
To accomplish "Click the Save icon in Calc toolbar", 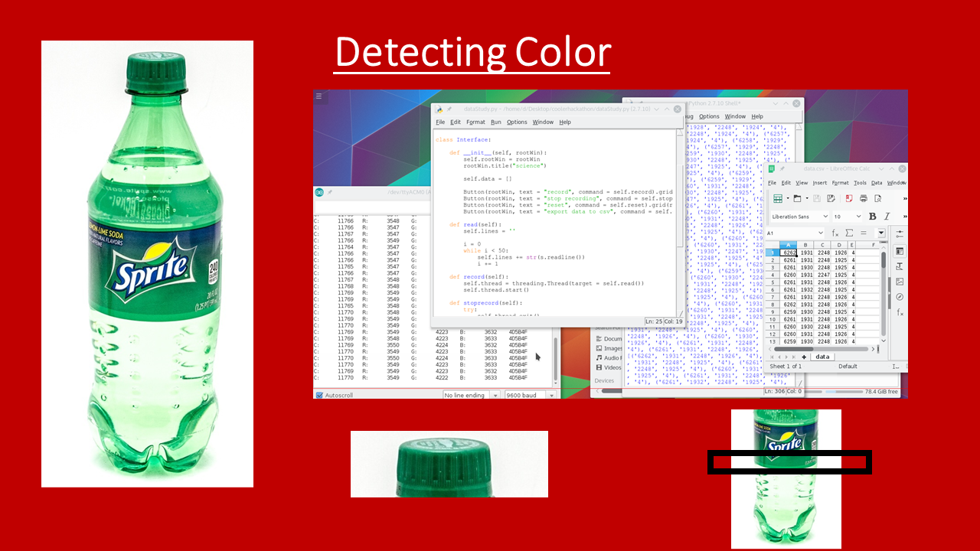I will (817, 198).
